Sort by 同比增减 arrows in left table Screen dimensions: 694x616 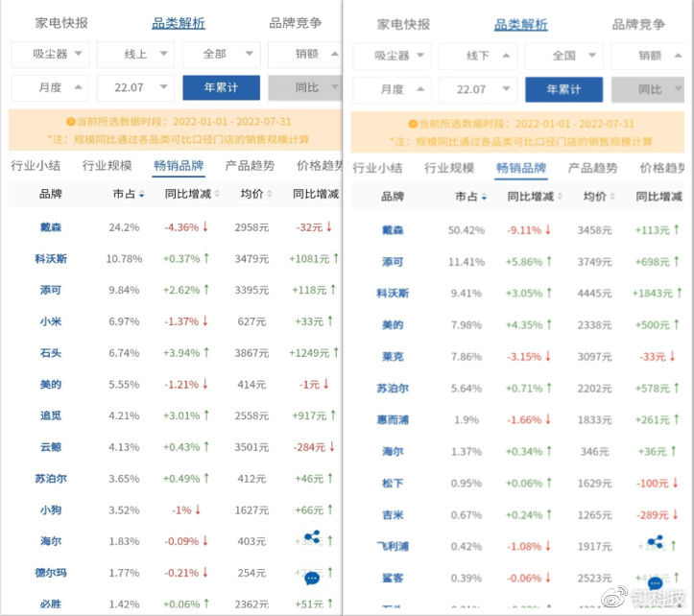[217, 194]
